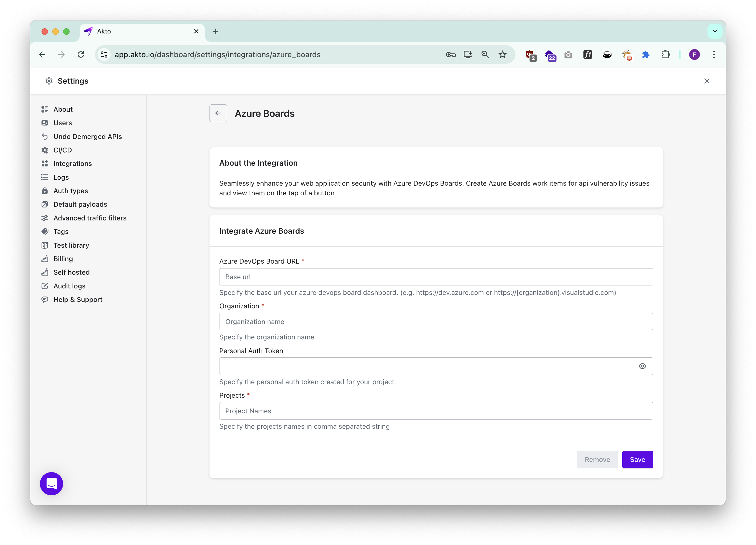Reload the page
This screenshot has height=545, width=756.
81,54
